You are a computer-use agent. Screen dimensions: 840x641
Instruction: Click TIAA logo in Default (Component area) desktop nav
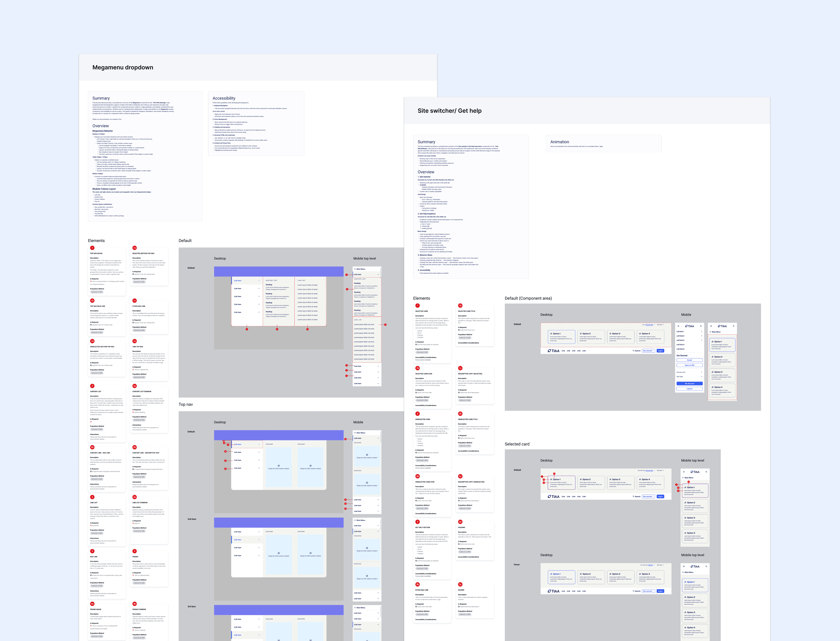[x=554, y=351]
